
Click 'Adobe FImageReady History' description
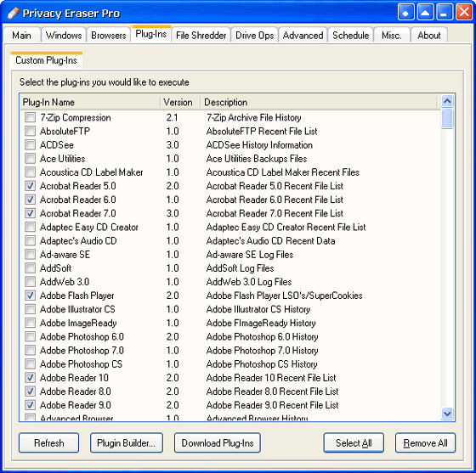coord(261,323)
